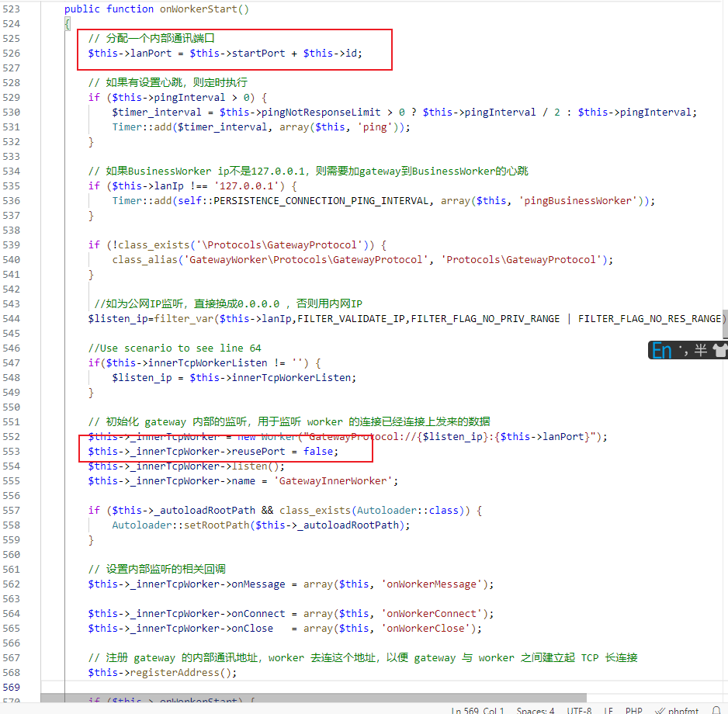
Task: Click the '// 设置内部监听的相关回调' comment
Action: coord(157,569)
